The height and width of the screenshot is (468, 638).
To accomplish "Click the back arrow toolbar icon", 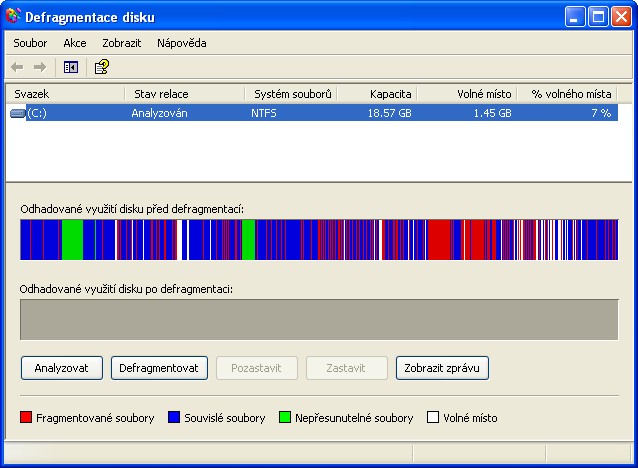I will point(18,67).
